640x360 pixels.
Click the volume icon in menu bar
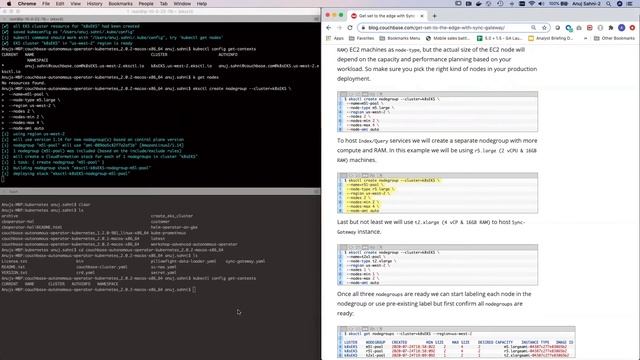[541, 4]
